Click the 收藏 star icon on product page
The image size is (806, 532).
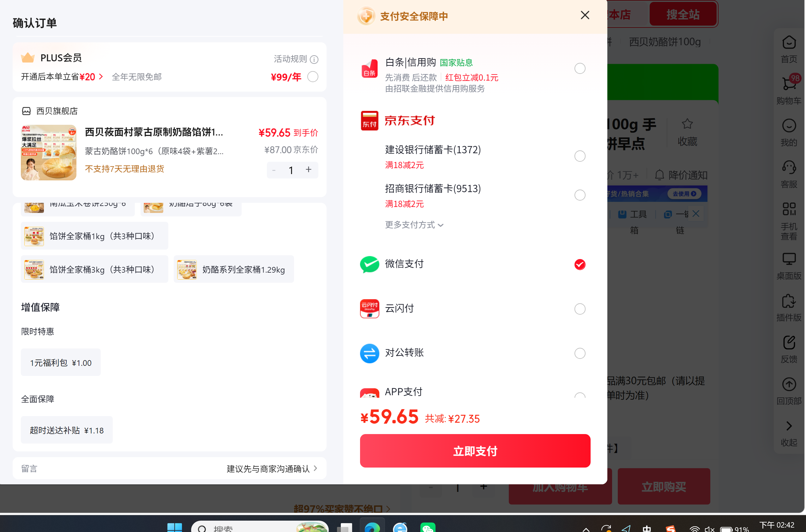687,124
